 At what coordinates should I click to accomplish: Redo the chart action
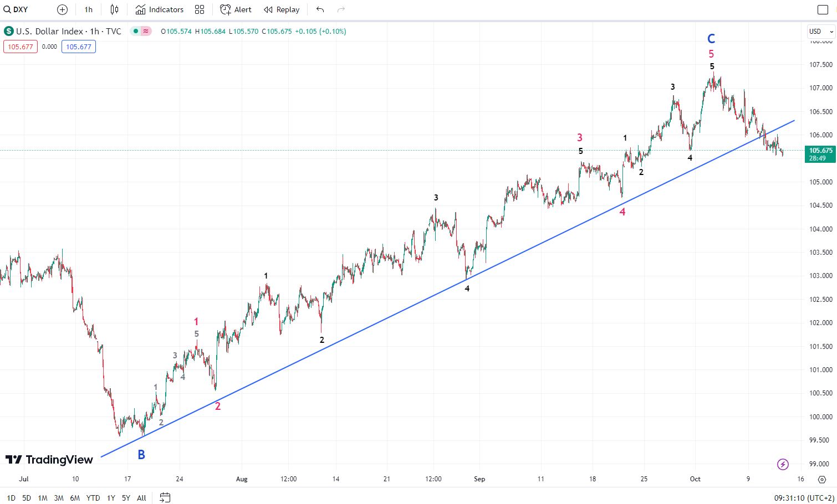point(341,9)
